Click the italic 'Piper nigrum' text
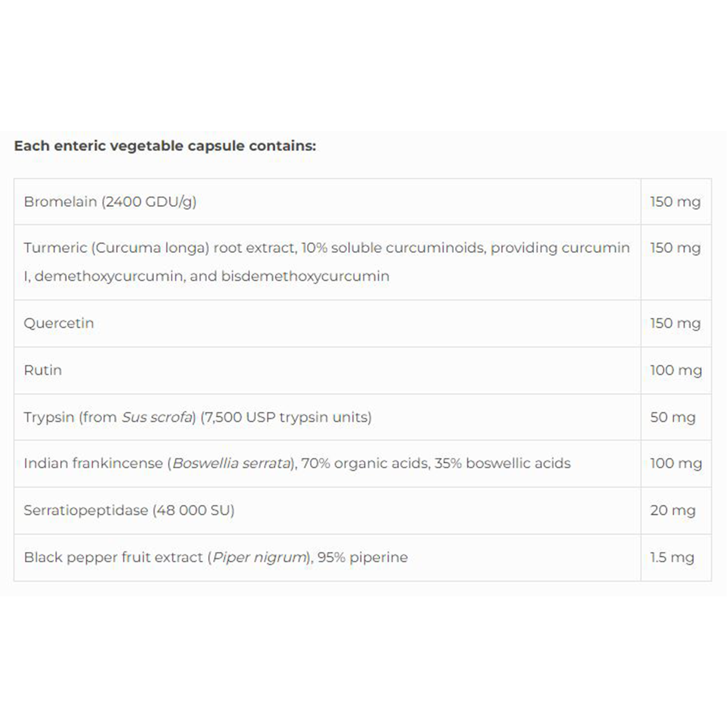The image size is (728, 728). point(259,558)
